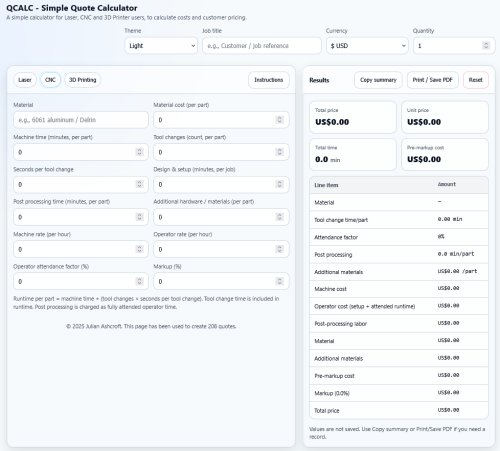
Task: Click the 'Post processing' row label
Action: [x=333, y=255]
